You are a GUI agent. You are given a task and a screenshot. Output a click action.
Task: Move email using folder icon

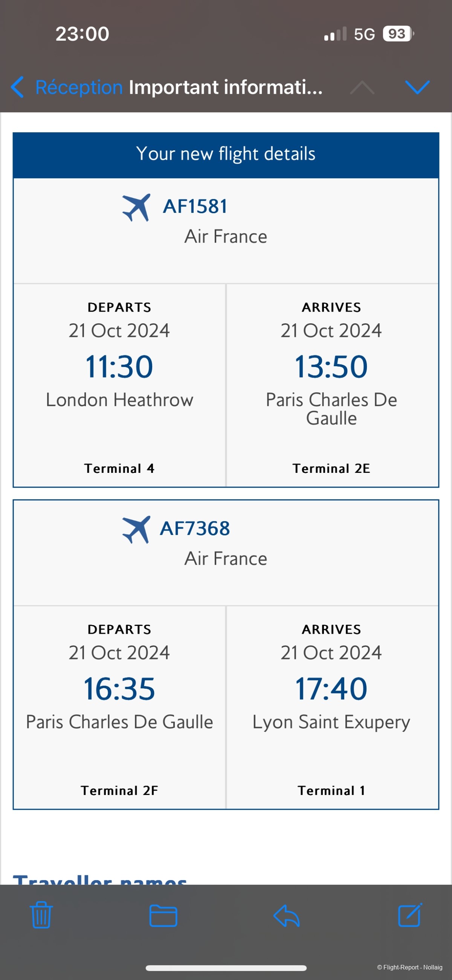(163, 915)
